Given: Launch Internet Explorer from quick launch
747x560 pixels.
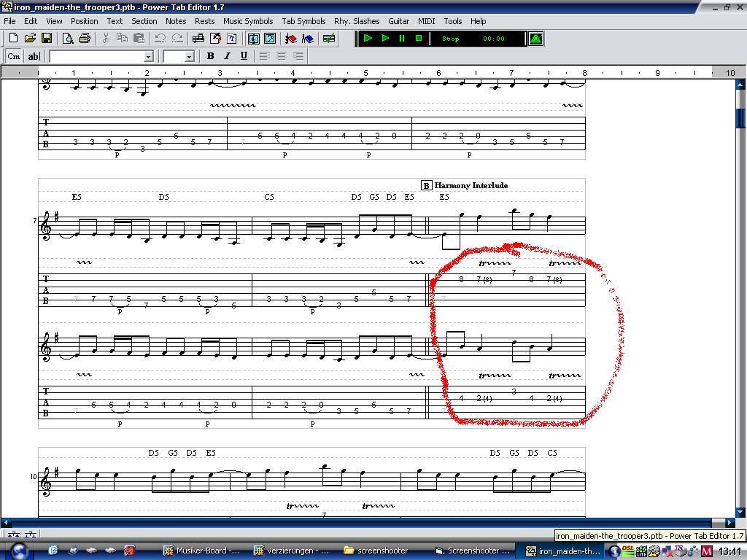Looking at the screenshot, I should (53, 551).
